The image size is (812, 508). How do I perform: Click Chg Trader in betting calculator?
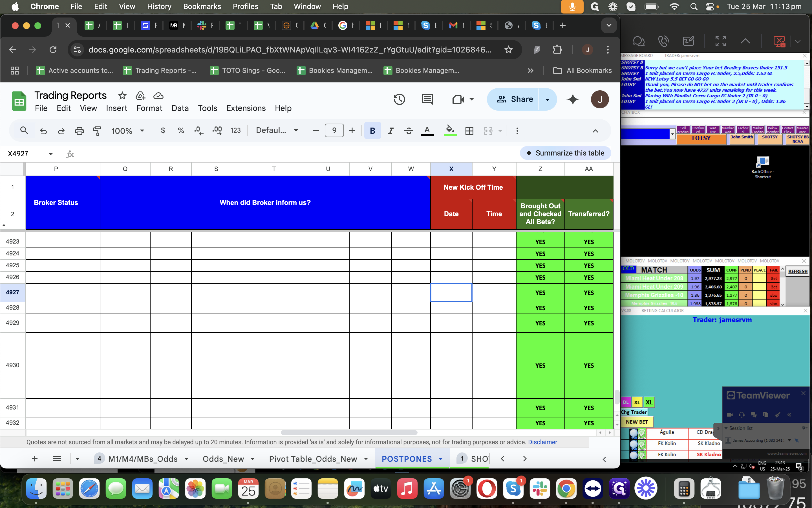(634, 412)
